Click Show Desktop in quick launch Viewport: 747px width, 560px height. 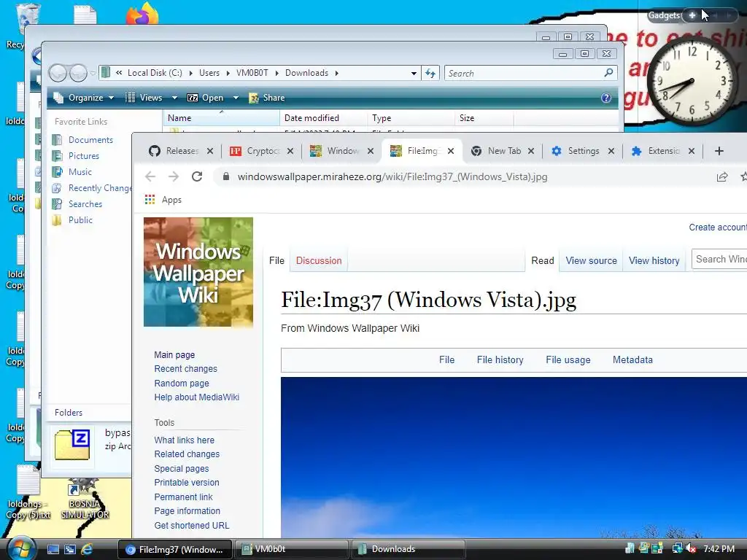[53, 549]
